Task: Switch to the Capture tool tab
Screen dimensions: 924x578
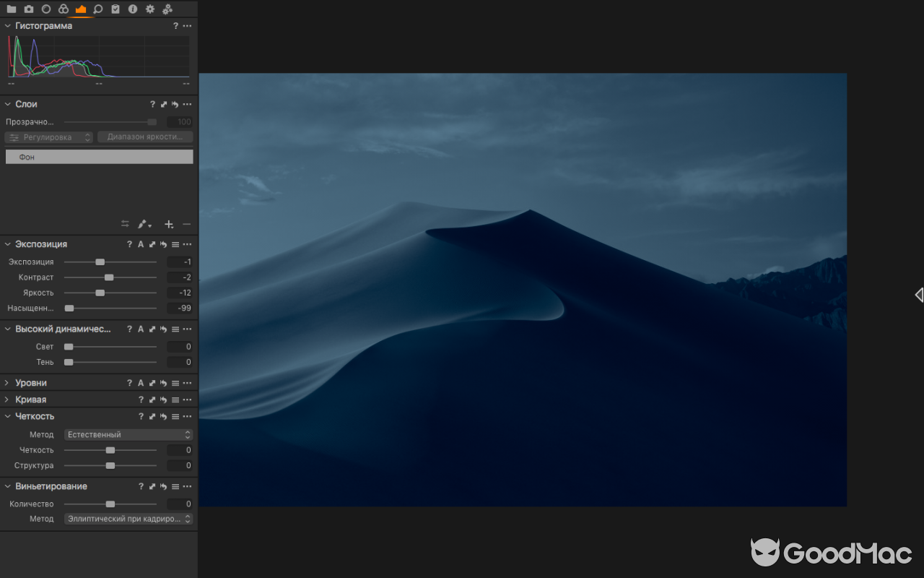Action: click(x=28, y=9)
